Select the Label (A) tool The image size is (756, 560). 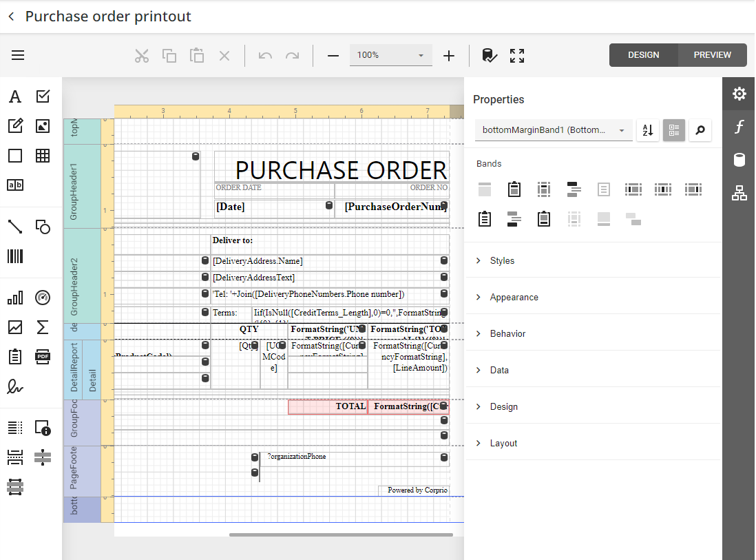pyautogui.click(x=15, y=96)
